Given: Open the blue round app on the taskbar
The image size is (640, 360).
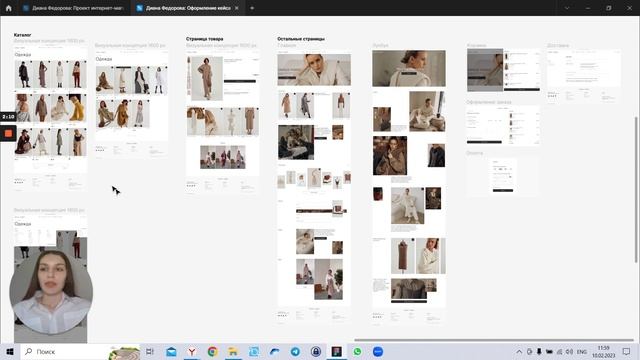Looking at the screenshot, I should (378, 351).
